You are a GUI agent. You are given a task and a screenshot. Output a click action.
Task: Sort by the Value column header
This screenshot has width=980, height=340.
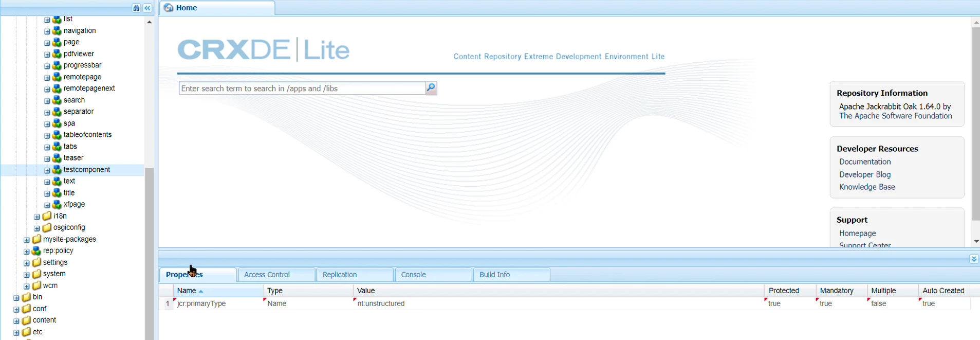(559, 291)
